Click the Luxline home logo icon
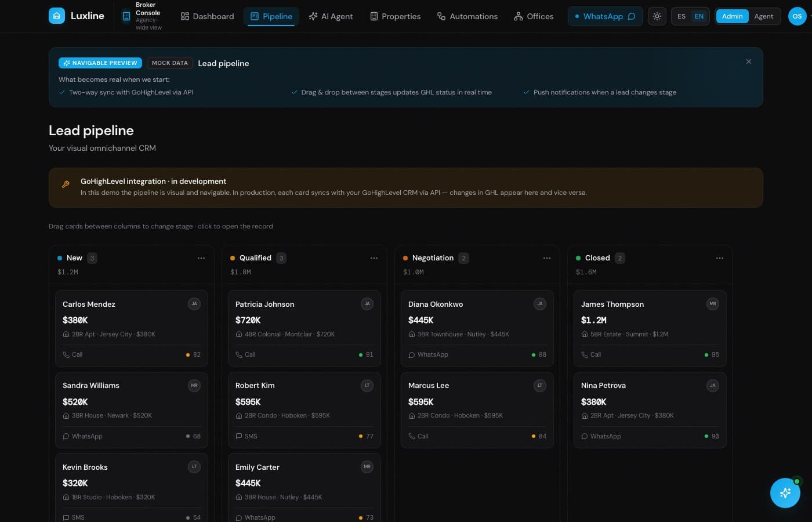This screenshot has width=812, height=522. click(57, 16)
